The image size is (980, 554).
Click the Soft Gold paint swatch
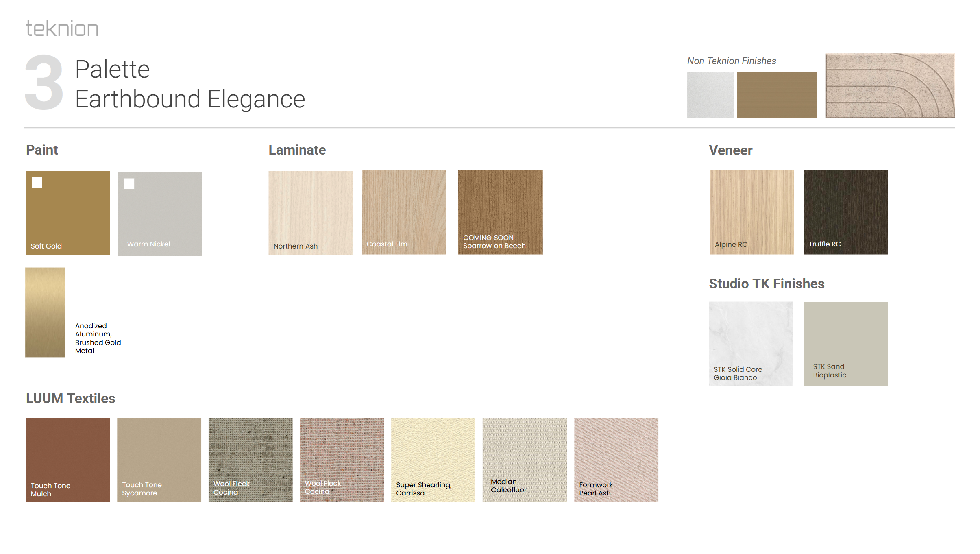(68, 213)
